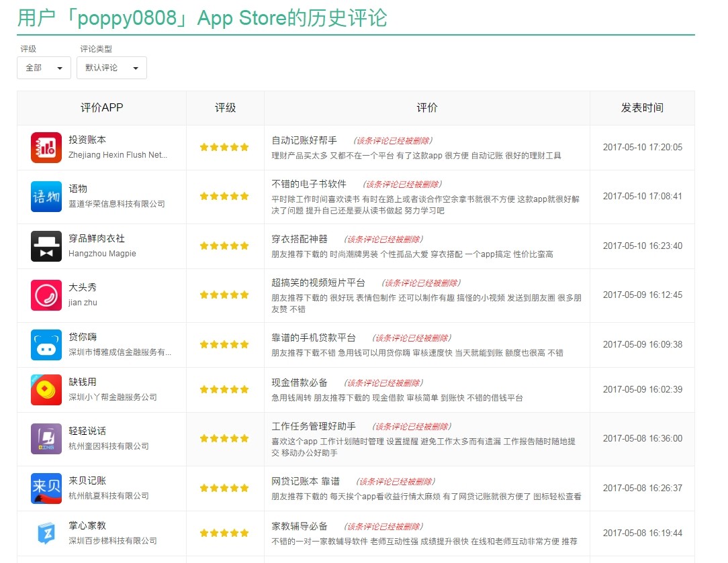Click the 评级 column header
The height and width of the screenshot is (563, 728).
click(x=226, y=108)
